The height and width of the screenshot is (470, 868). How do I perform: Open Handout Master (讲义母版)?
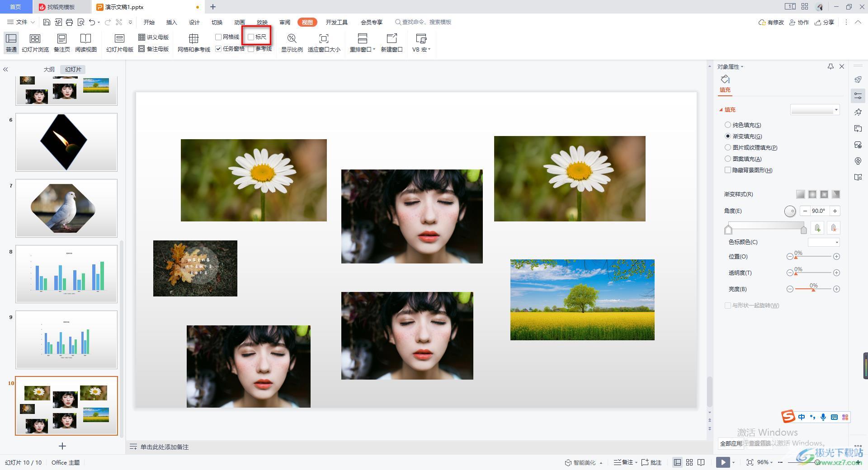point(154,37)
